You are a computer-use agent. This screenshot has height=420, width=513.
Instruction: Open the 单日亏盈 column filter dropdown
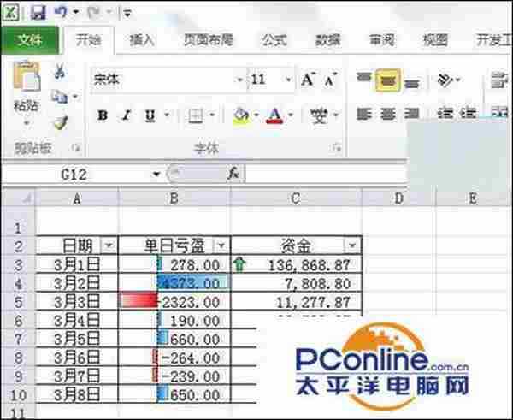click(221, 245)
